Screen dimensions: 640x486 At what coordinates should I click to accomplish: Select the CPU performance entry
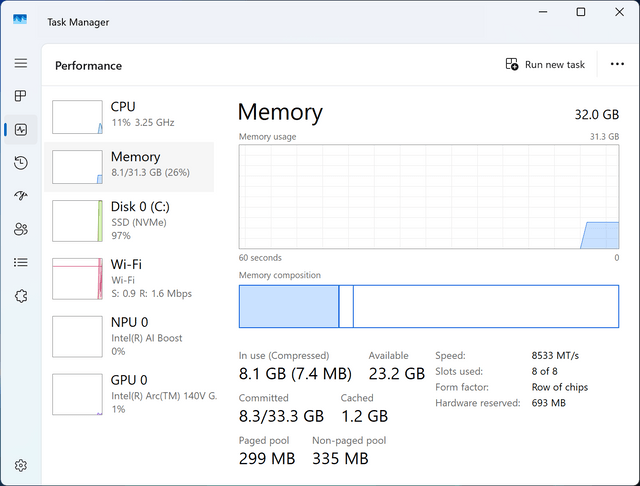(129, 117)
